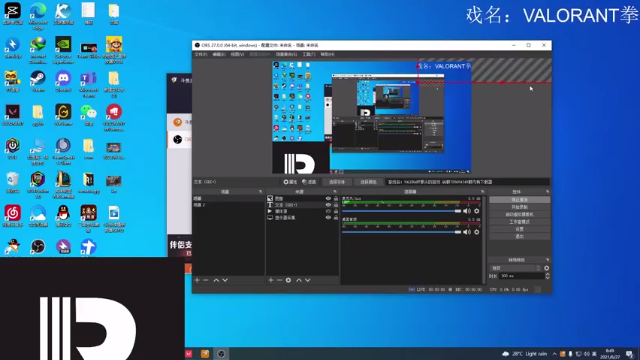Viewport: 640px width, 360px height.
Task: Mute the 桌面音频 desktop audio channel
Action: tap(467, 232)
